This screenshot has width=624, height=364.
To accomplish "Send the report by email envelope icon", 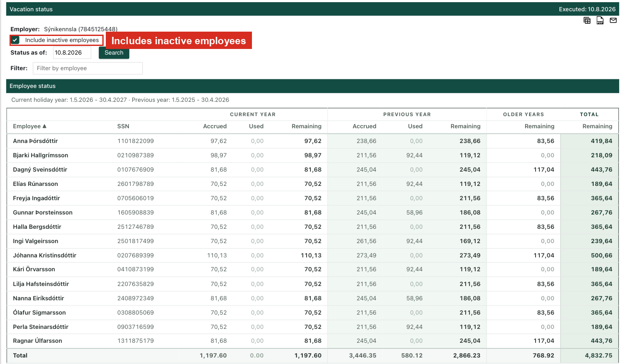I will tap(613, 20).
